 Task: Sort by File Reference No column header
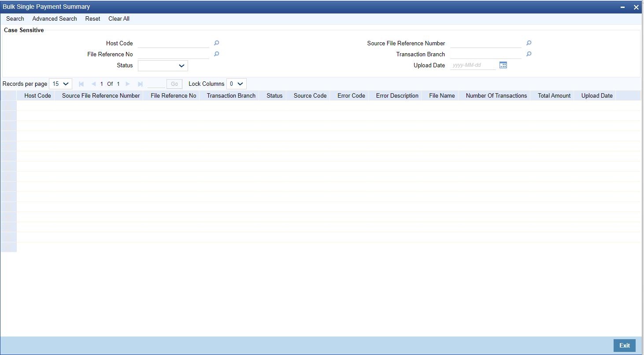coord(174,95)
